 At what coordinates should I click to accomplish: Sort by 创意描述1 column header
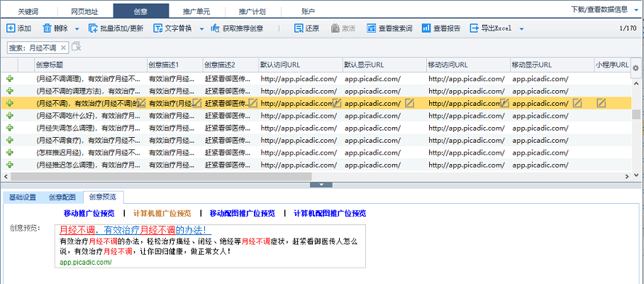(x=175, y=65)
